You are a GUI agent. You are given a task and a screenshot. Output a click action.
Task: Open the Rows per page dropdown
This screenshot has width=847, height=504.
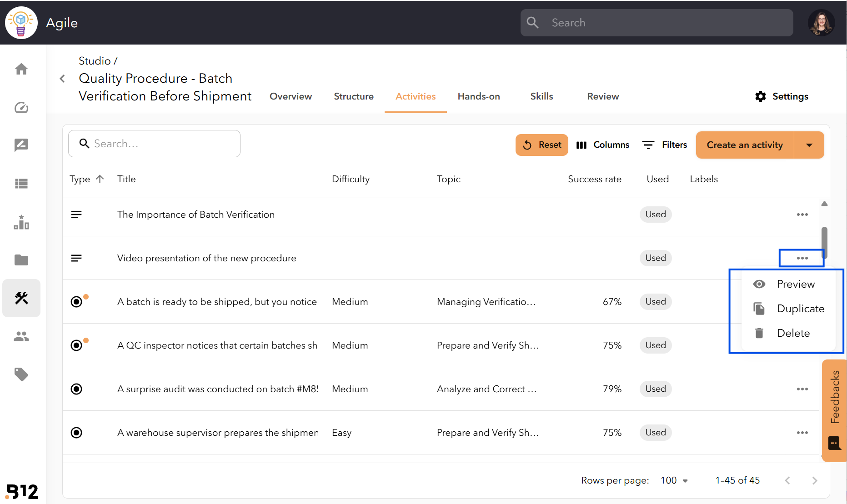(x=674, y=480)
